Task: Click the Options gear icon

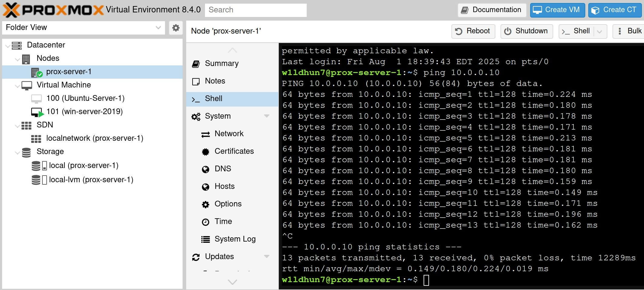Action: coord(206,205)
